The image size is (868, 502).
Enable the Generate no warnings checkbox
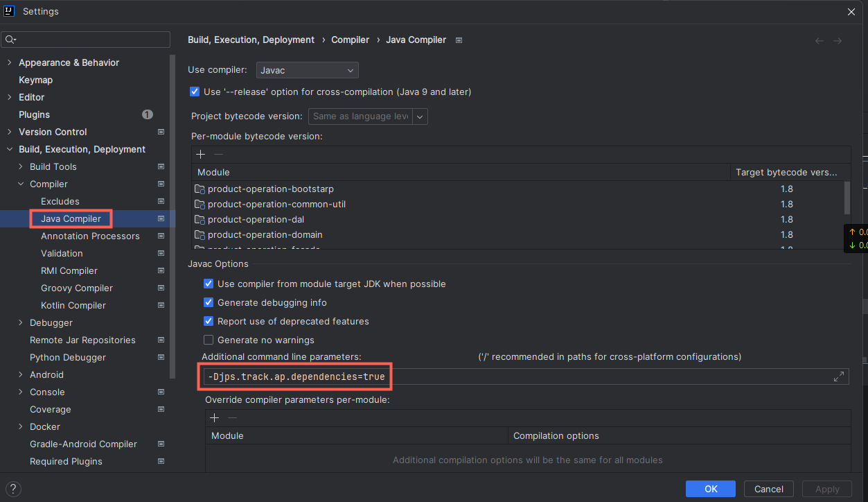point(209,340)
